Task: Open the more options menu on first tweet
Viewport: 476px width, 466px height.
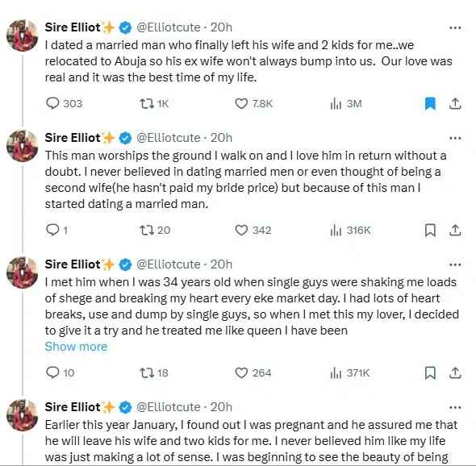Action: point(455,28)
